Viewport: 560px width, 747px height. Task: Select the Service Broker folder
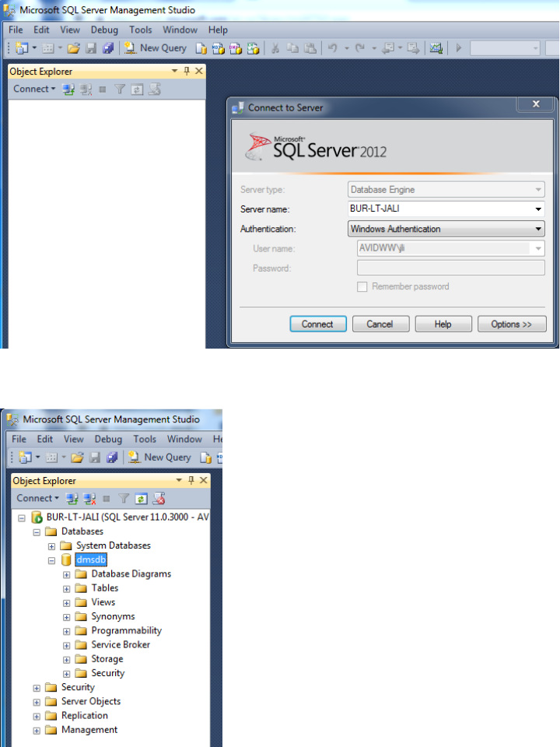point(121,644)
